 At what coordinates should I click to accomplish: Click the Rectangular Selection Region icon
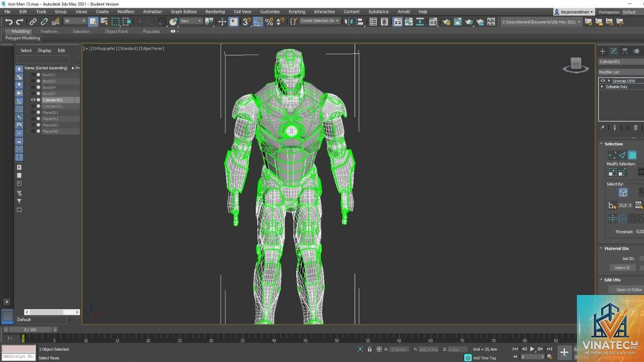click(x=115, y=21)
